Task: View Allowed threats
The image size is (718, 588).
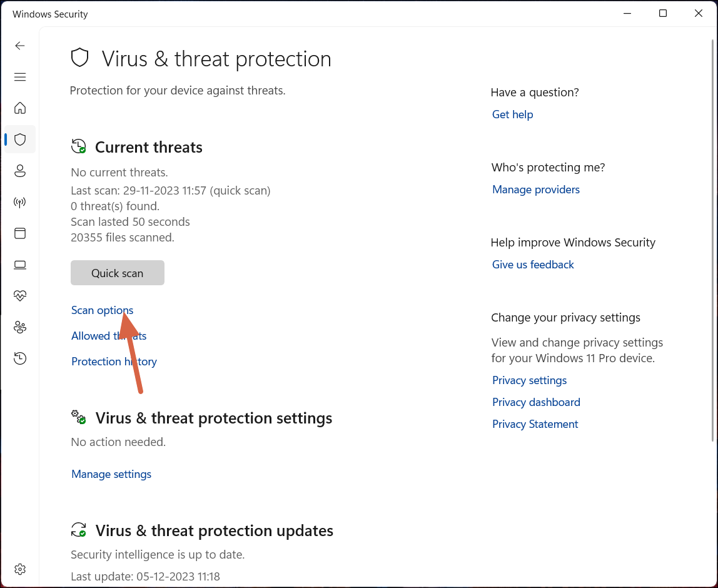Action: (108, 336)
